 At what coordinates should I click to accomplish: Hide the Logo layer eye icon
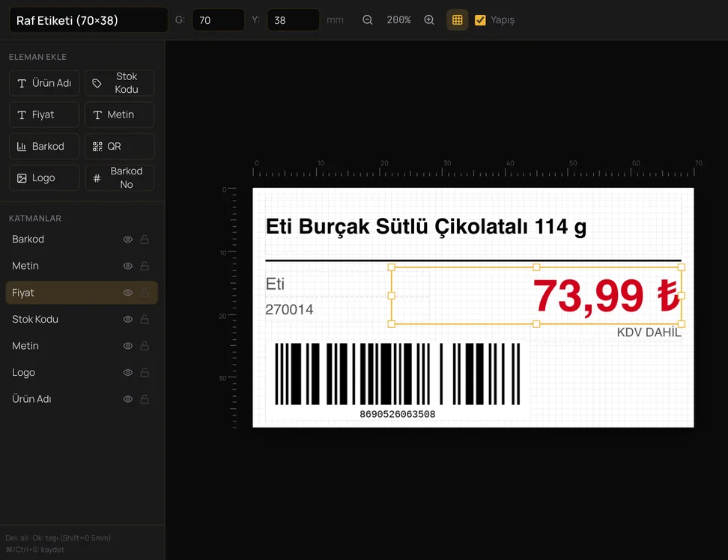127,373
